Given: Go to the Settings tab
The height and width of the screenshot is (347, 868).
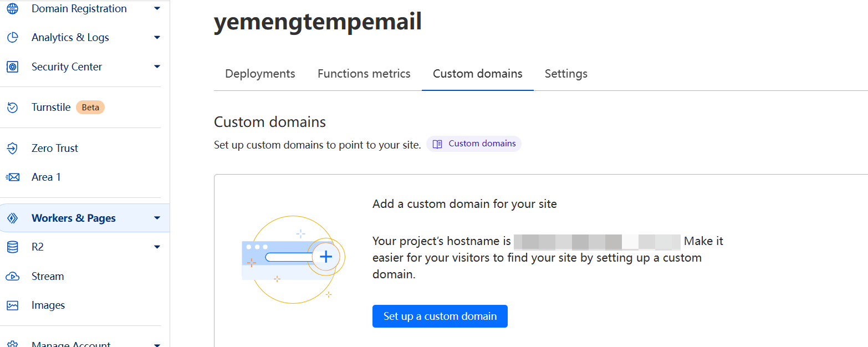Looking at the screenshot, I should (566, 74).
